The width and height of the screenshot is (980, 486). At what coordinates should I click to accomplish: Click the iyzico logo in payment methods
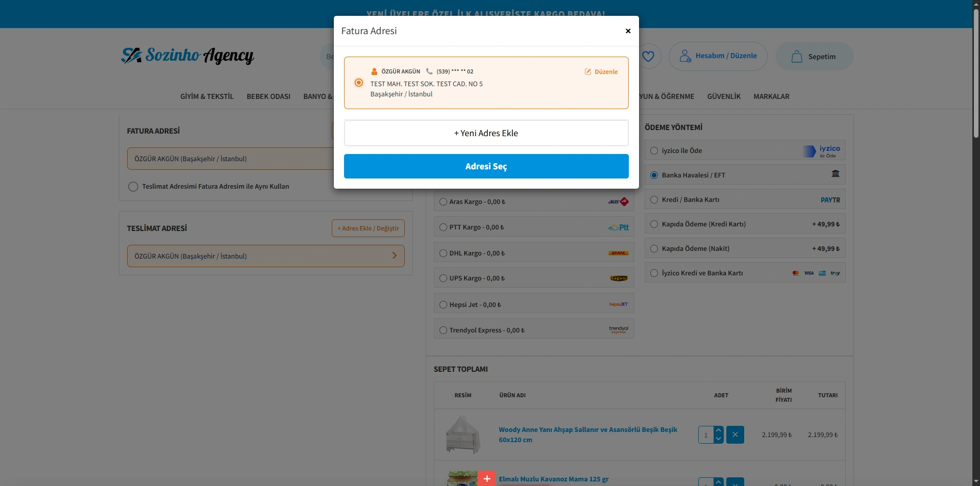coord(822,151)
